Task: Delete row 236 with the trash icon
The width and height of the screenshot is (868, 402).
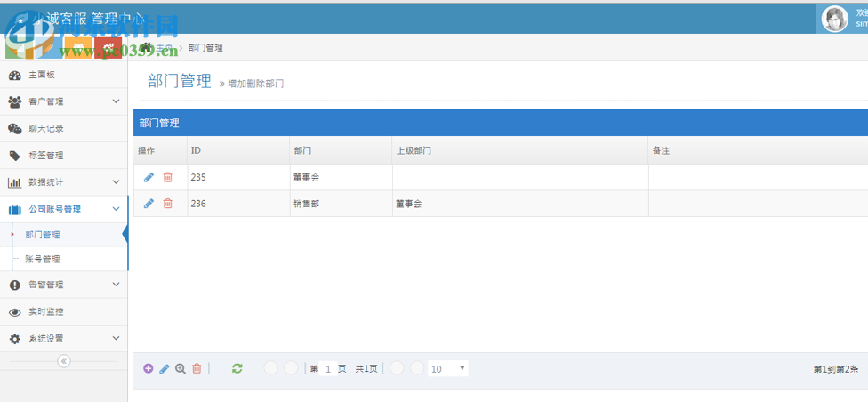Action: [x=168, y=203]
